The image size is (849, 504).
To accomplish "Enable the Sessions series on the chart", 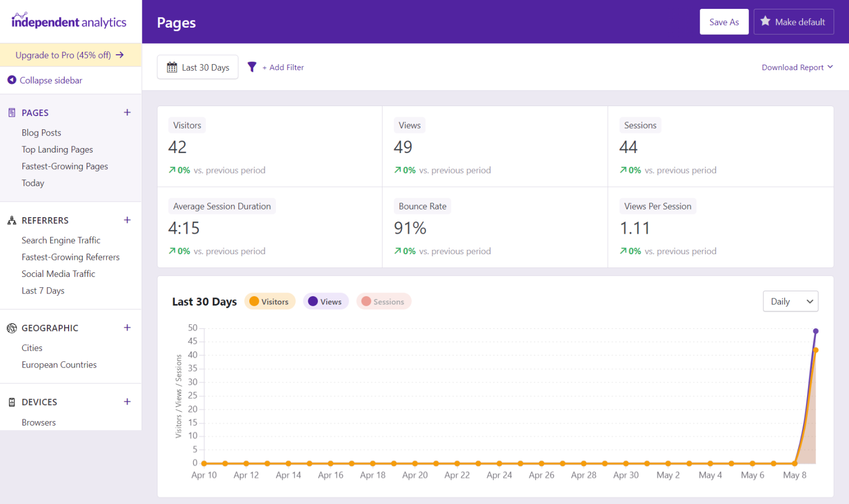I will point(384,301).
